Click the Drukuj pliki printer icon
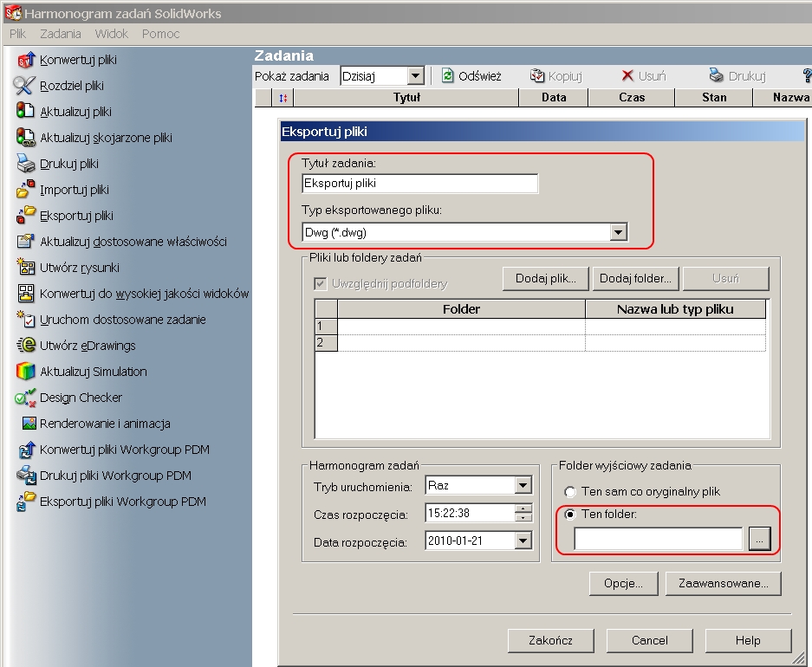The height and width of the screenshot is (667, 812). coord(25,164)
